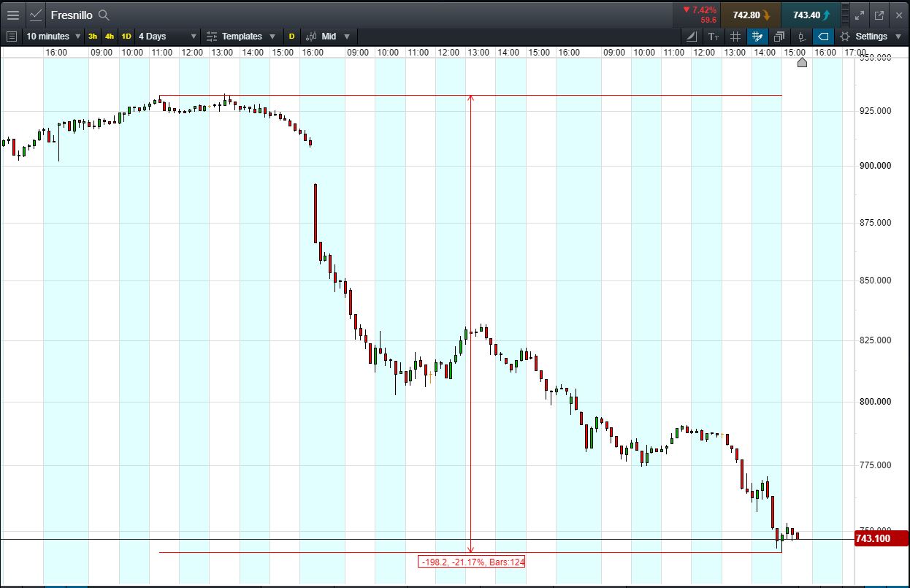Search for another instrument using magnifier icon
Screen dimensions: 910x588
coord(104,15)
